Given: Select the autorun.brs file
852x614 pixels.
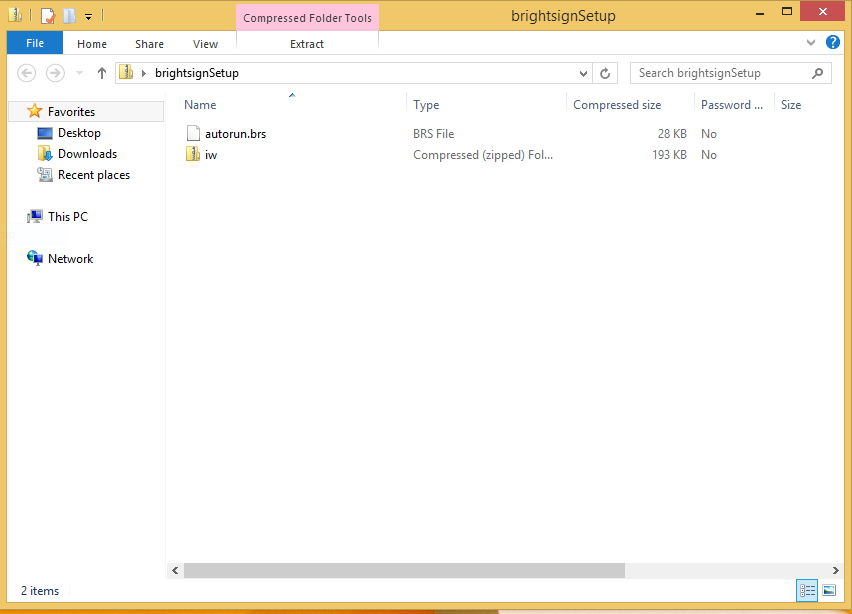Looking at the screenshot, I should (x=235, y=134).
